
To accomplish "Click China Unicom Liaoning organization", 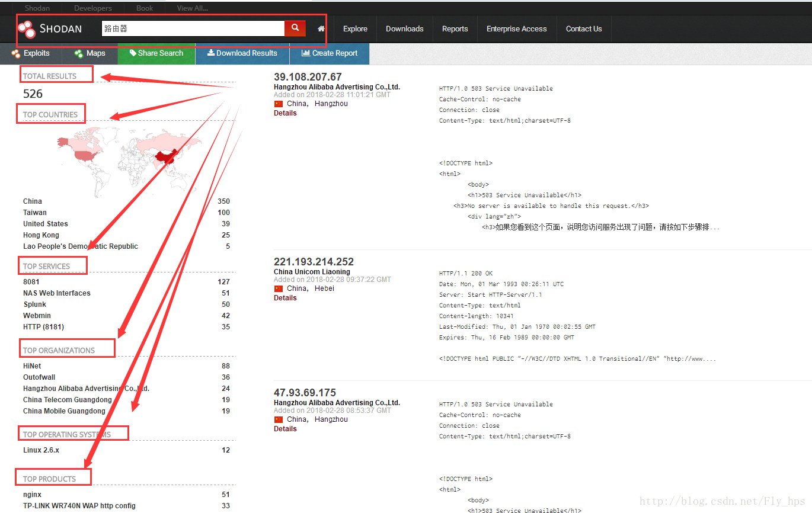I will coord(312,272).
